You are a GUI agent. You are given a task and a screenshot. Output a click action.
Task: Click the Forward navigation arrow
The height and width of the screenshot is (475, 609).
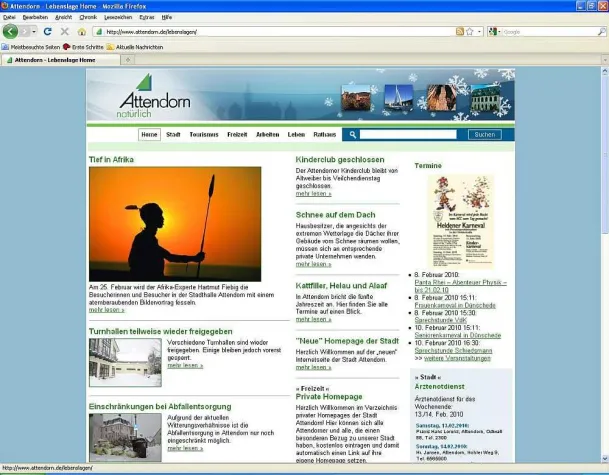coord(24,31)
